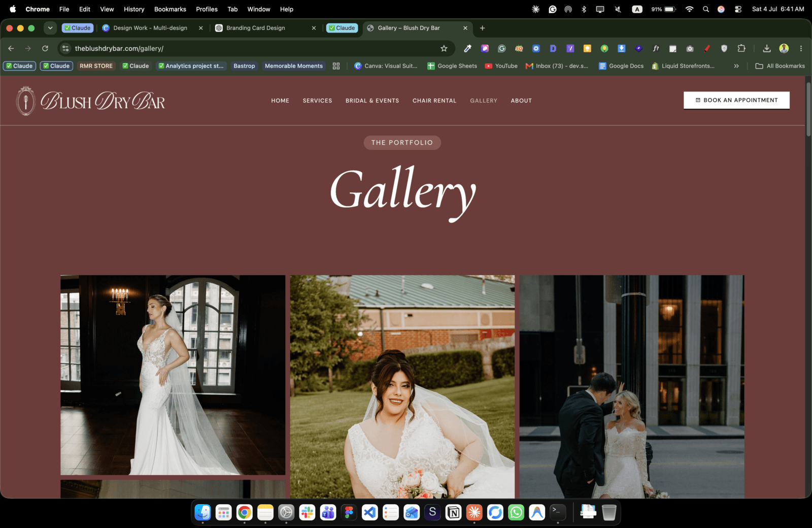The height and width of the screenshot is (528, 812).
Task: Open Gmail Inbox (73) bookmark
Action: 557,66
